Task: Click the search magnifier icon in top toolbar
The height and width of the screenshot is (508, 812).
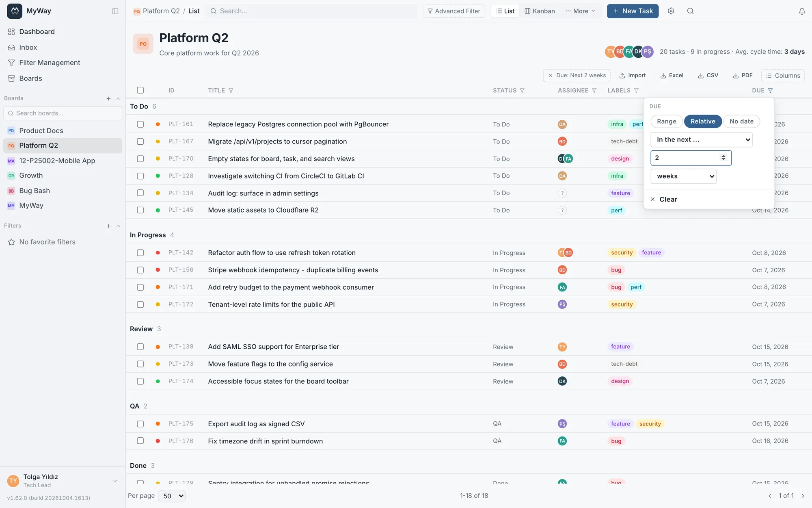Action: [690, 11]
